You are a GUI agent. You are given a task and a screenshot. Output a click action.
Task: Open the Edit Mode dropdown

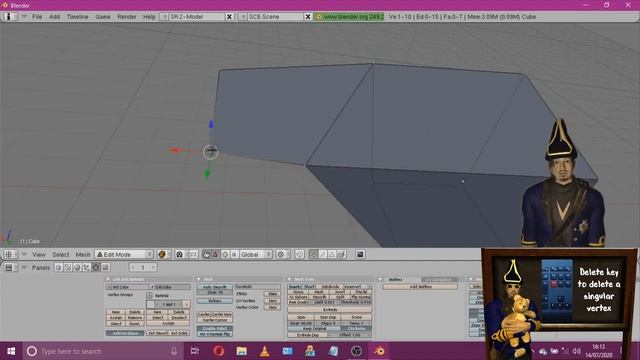click(124, 254)
